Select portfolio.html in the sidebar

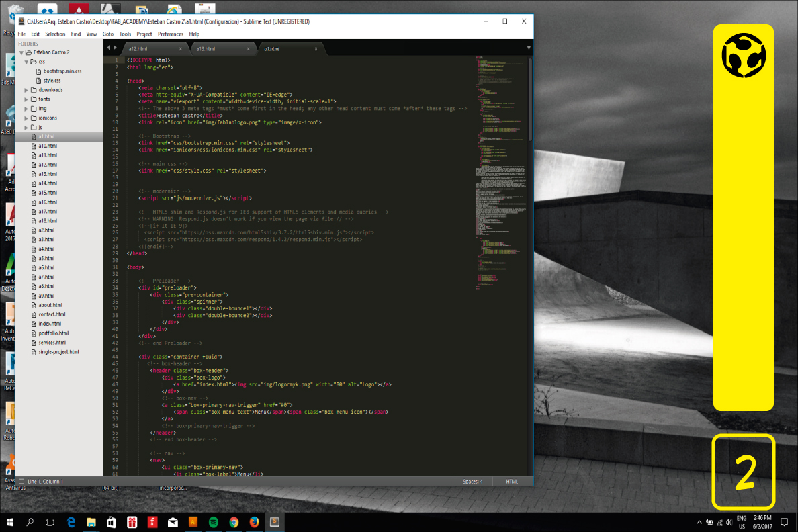(54, 333)
